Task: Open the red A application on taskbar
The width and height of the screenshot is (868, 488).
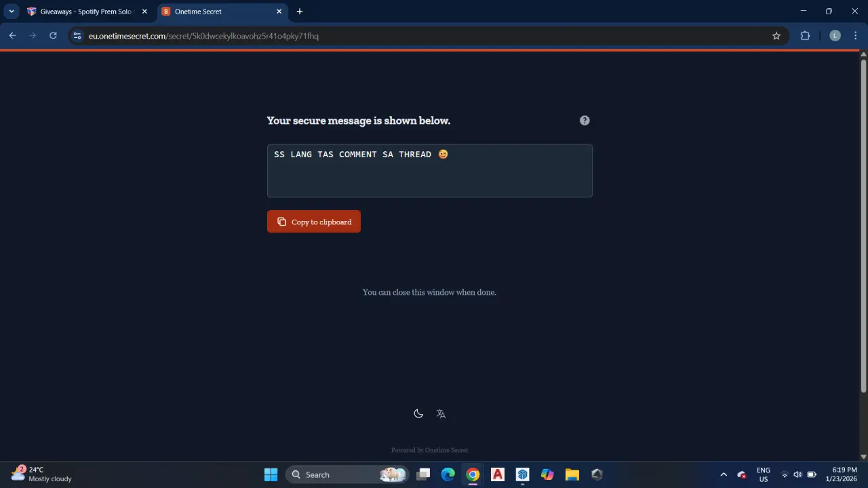Action: coord(498,474)
